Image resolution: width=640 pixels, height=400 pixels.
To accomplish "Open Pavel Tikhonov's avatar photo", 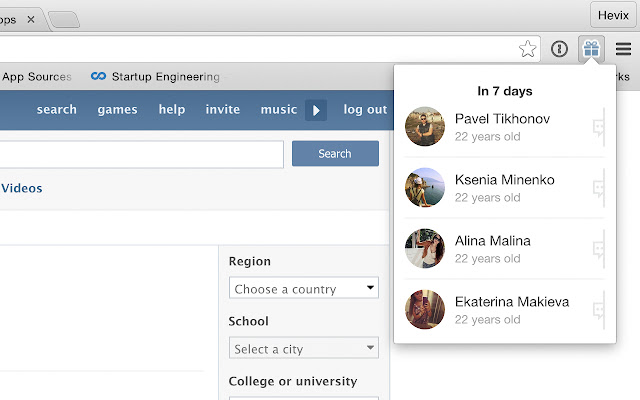I will pyautogui.click(x=425, y=127).
